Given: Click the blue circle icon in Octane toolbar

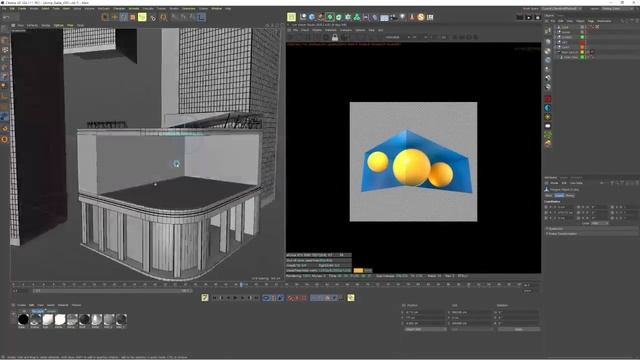Looking at the screenshot, I should pyautogui.click(x=312, y=17).
